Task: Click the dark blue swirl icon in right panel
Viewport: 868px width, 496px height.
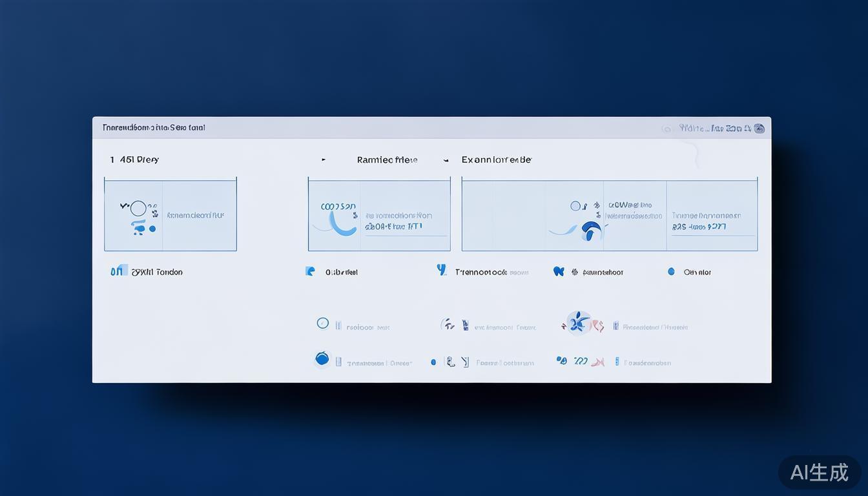Action: coord(590,230)
